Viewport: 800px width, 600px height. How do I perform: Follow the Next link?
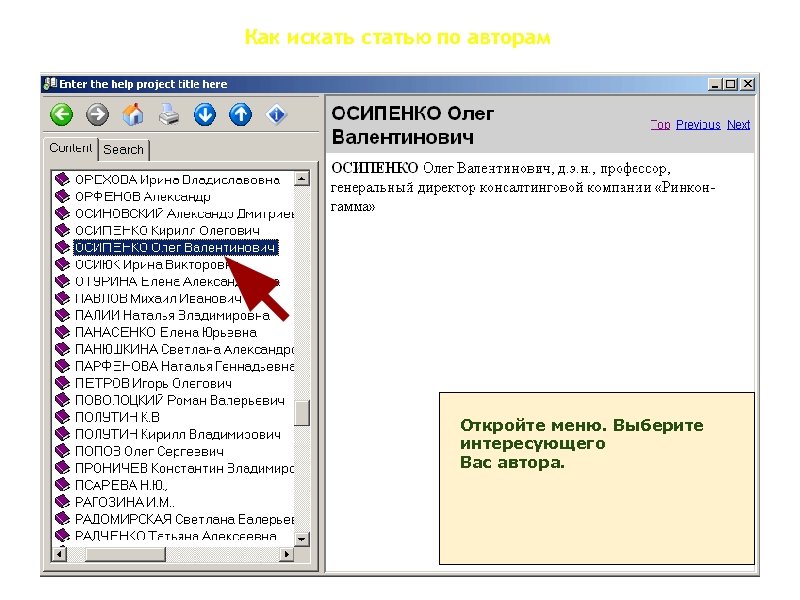click(x=738, y=124)
